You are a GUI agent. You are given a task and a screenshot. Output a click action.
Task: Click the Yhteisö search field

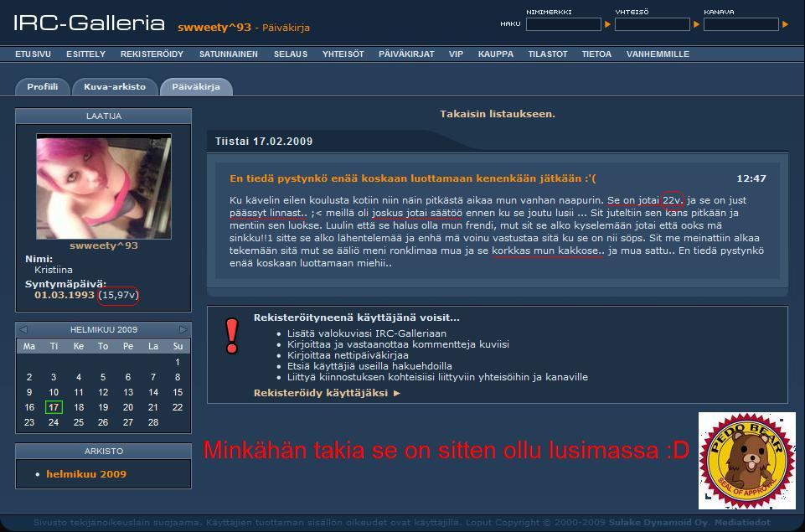(x=652, y=24)
